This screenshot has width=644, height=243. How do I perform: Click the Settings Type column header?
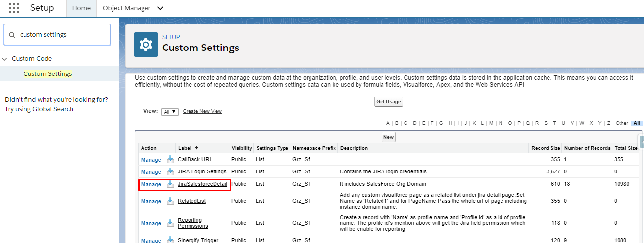pos(272,148)
